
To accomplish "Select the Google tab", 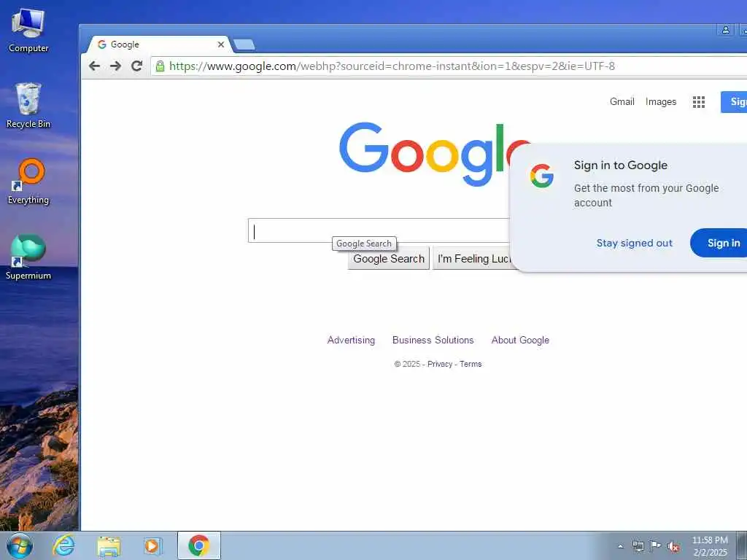I will click(x=160, y=44).
